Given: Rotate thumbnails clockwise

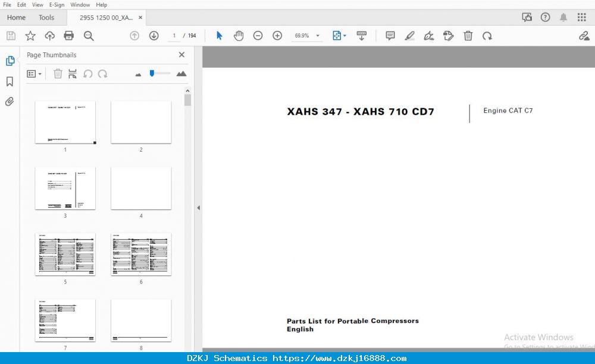Looking at the screenshot, I should [102, 74].
